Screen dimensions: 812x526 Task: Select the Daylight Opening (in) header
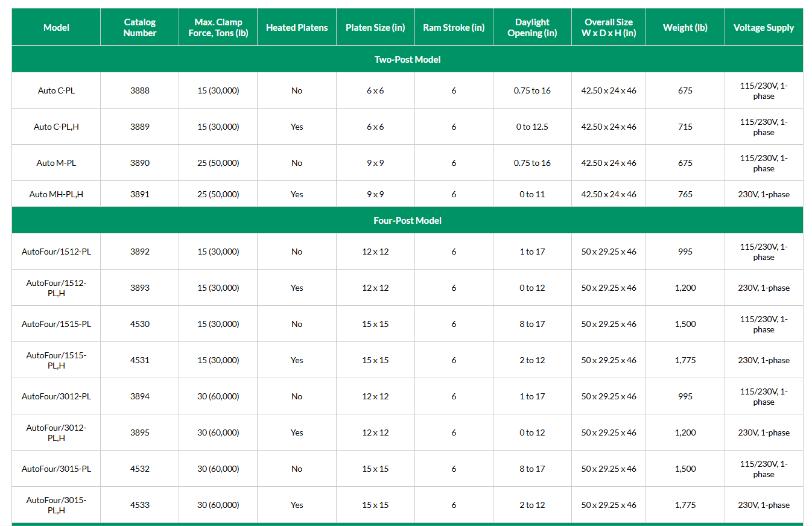pyautogui.click(x=532, y=27)
